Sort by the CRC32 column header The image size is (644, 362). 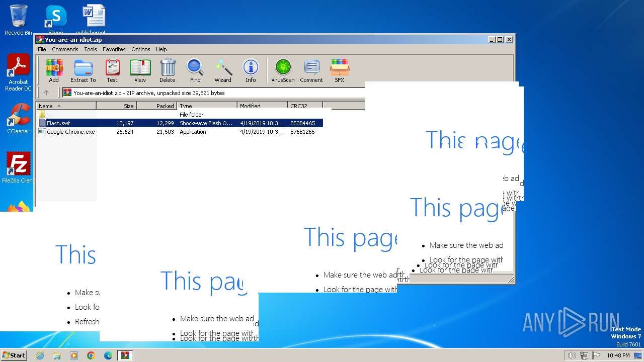305,106
